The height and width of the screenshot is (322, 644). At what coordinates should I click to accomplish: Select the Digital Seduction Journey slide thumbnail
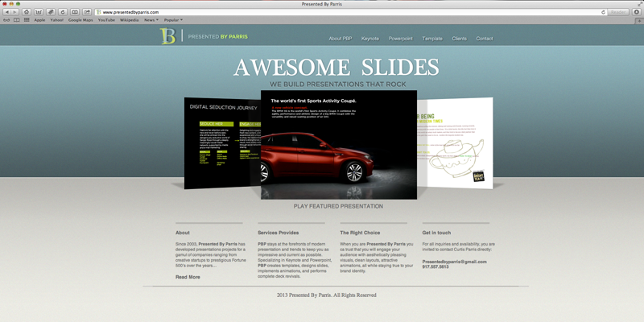point(222,143)
